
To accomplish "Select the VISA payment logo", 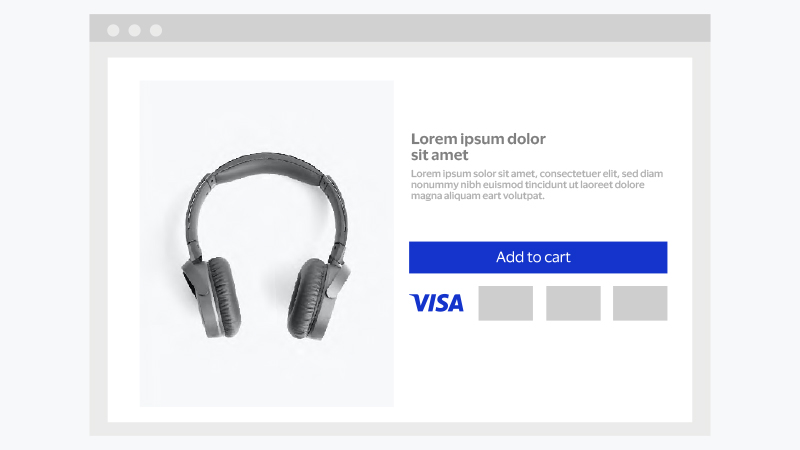I will tap(437, 303).
